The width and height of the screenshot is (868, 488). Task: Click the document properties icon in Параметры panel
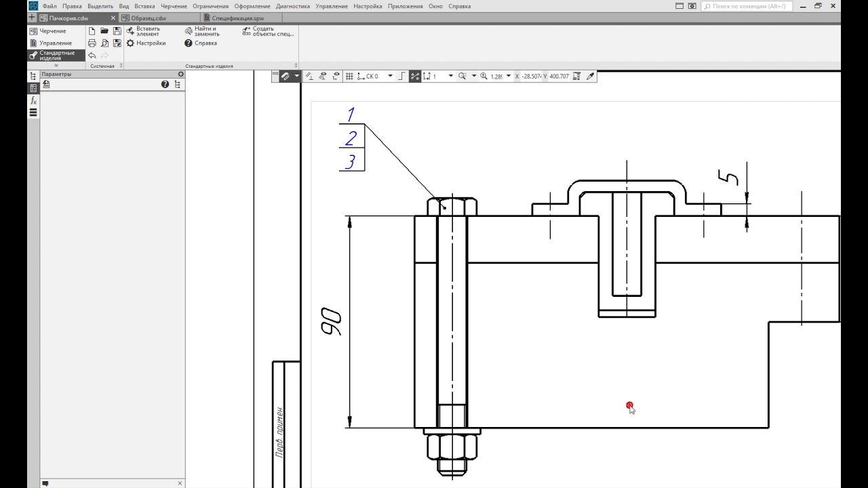[46, 85]
